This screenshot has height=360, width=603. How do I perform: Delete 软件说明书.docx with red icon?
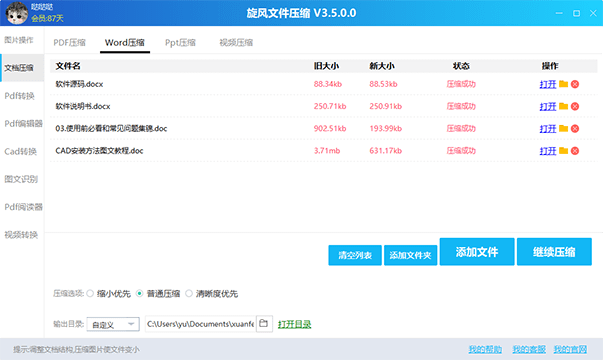575,106
